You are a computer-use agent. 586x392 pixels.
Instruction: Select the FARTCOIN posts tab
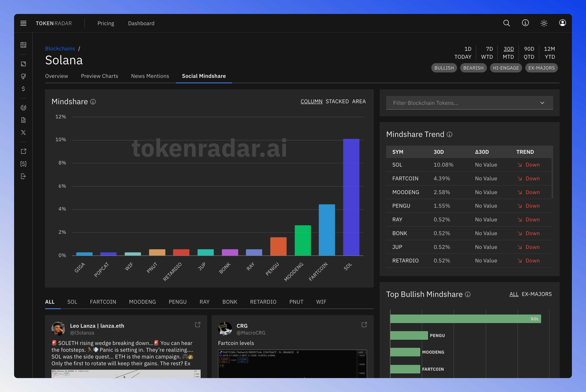(103, 302)
